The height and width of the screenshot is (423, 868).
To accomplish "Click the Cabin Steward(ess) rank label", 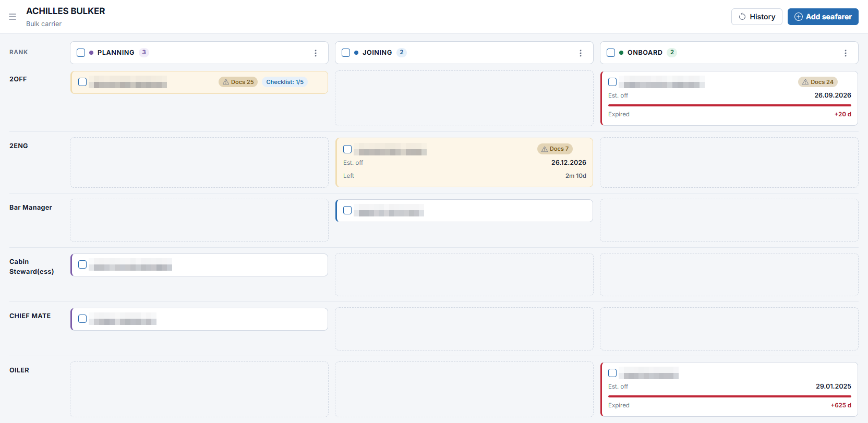I will pos(31,267).
